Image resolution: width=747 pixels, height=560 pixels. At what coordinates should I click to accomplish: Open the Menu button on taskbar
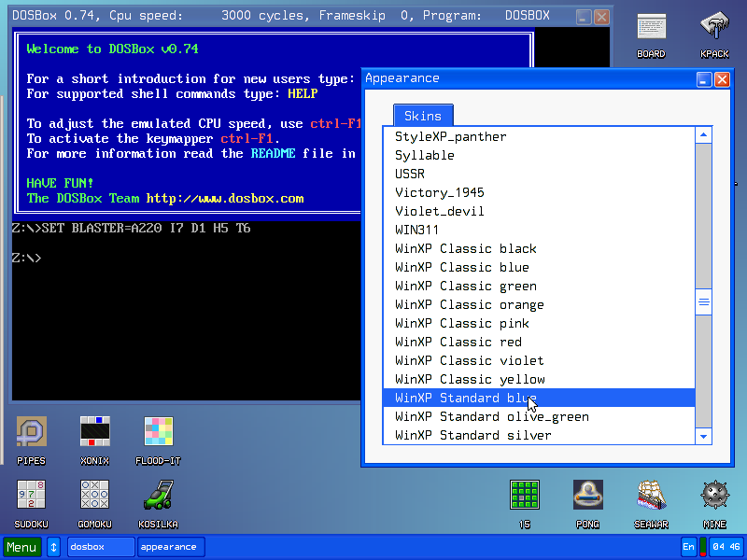pyautogui.click(x=21, y=547)
